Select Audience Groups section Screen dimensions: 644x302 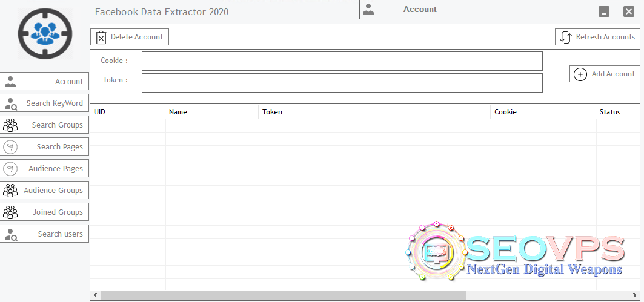click(44, 190)
